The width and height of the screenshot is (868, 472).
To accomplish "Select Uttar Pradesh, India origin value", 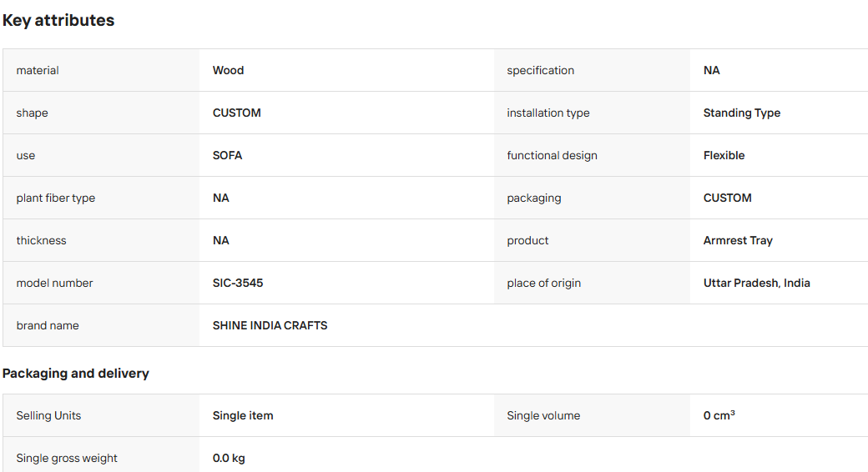I will click(756, 283).
